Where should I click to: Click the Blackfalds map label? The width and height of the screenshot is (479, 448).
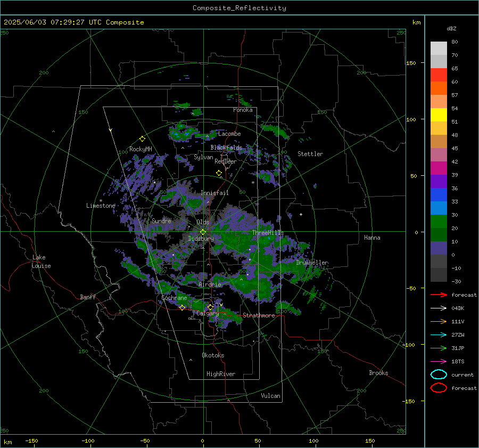click(226, 148)
